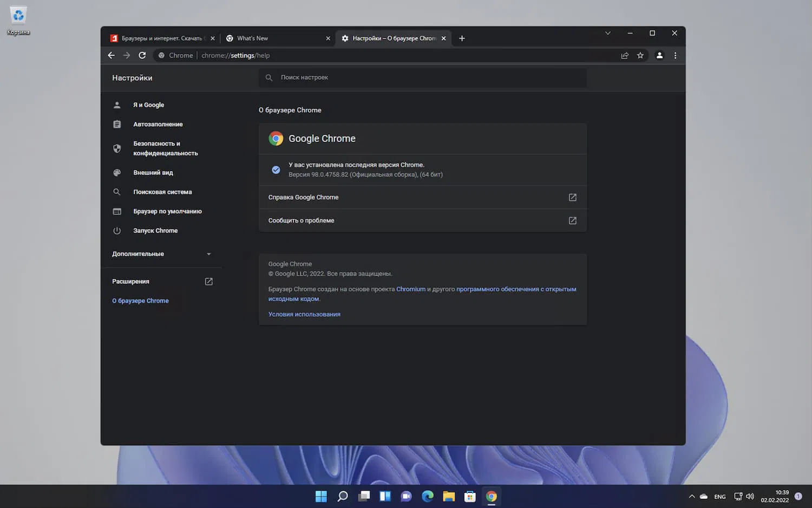
Task: Click the back navigation arrow
Action: pos(111,55)
